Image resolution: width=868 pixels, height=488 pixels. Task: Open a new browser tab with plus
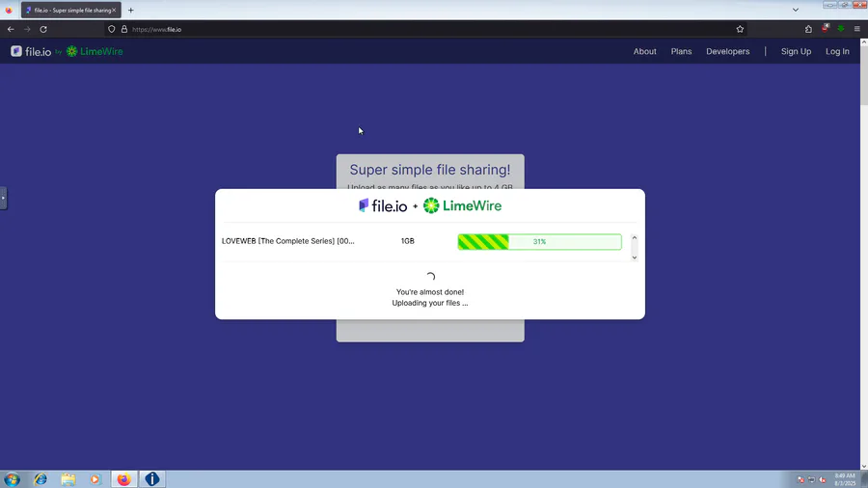(130, 10)
